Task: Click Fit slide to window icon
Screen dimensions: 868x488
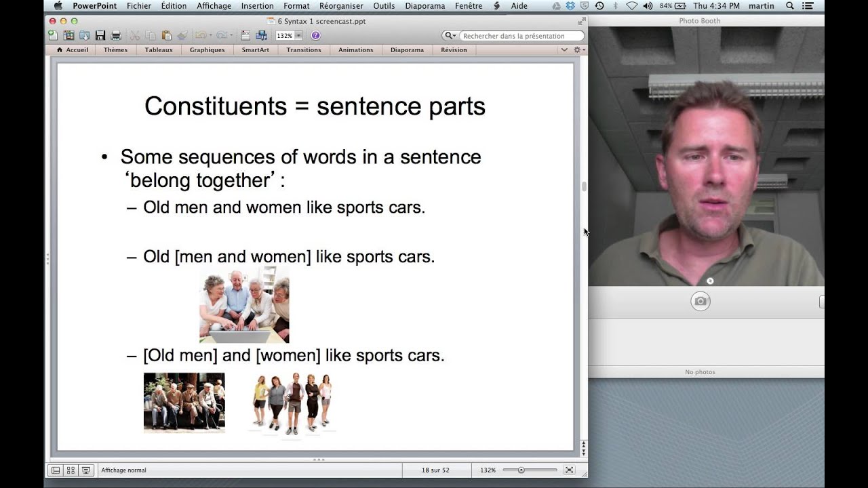Action: (570, 470)
